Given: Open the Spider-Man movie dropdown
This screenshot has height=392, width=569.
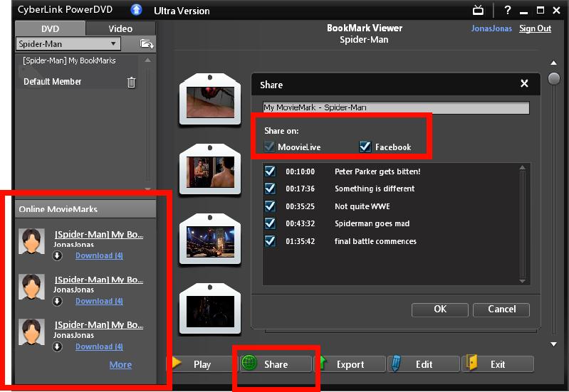Looking at the screenshot, I should tap(113, 44).
